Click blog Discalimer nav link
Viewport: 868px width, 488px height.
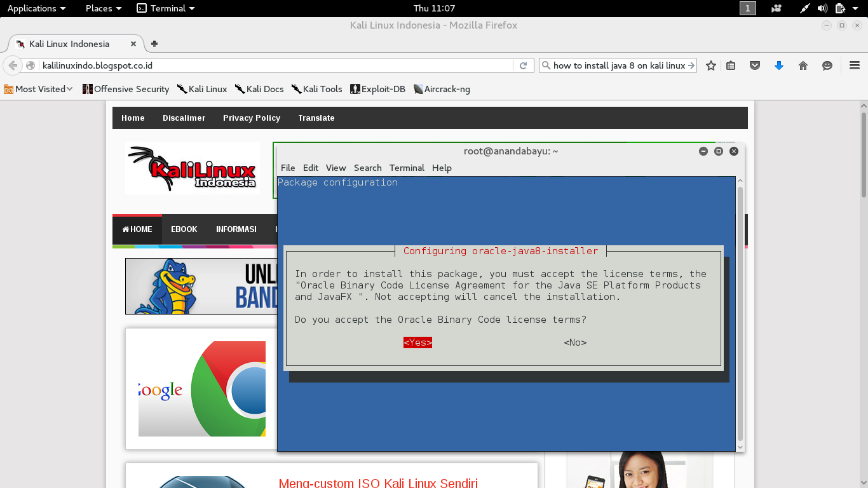point(184,118)
